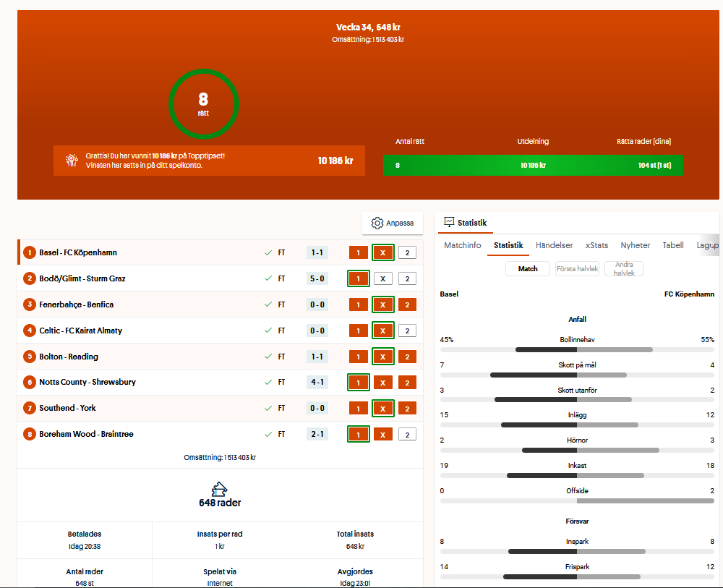Select the Första halvlek button
723x588 pixels.
(577, 268)
